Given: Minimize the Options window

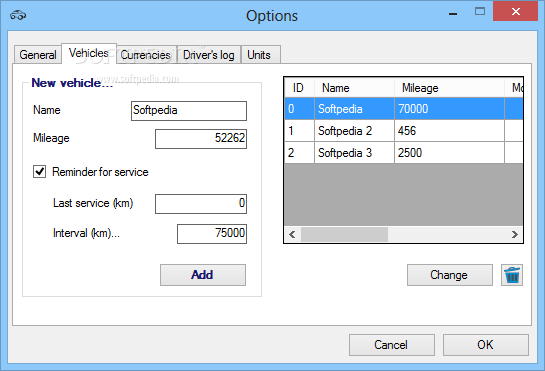Looking at the screenshot, I should (453, 14).
